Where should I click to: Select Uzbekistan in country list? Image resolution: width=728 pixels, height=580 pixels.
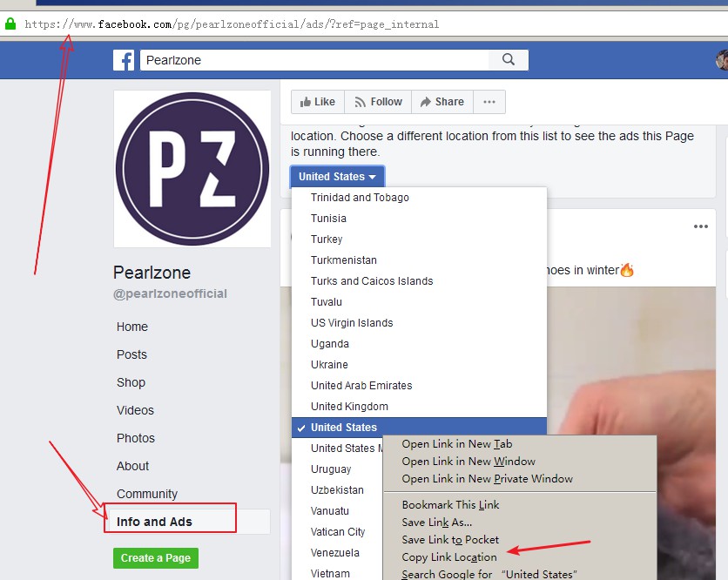click(337, 490)
